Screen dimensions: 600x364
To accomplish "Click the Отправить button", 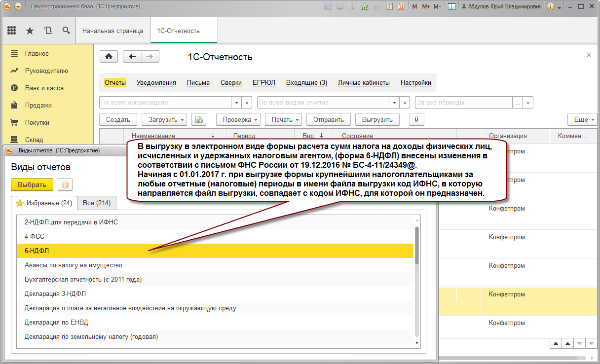I will point(328,119).
